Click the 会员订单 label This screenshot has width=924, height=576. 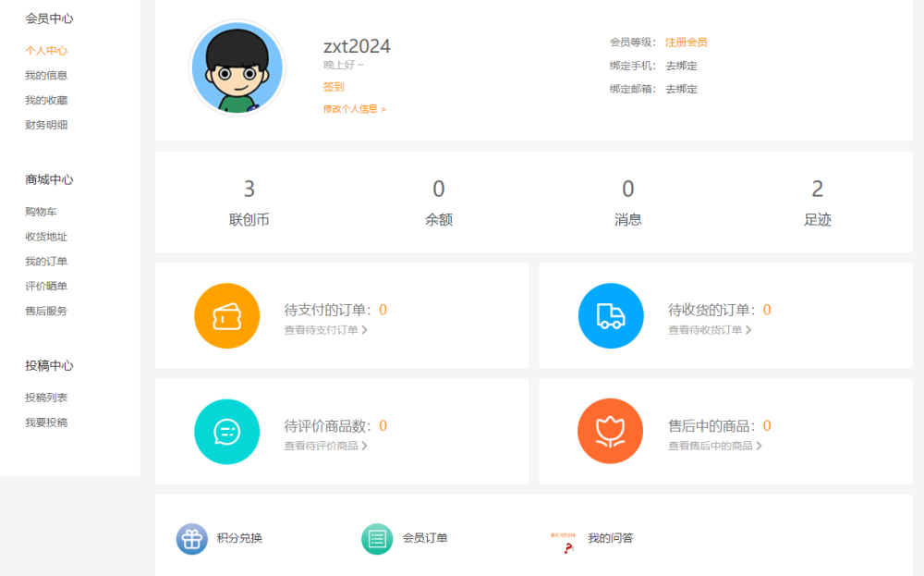[425, 538]
